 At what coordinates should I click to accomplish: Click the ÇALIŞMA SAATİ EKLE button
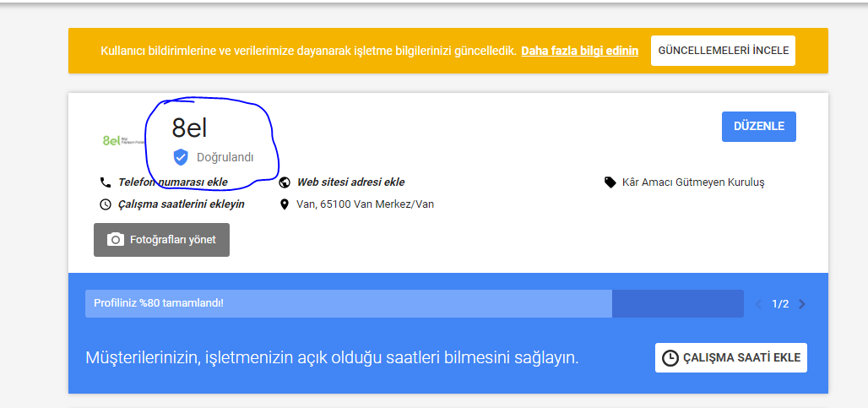tap(730, 357)
